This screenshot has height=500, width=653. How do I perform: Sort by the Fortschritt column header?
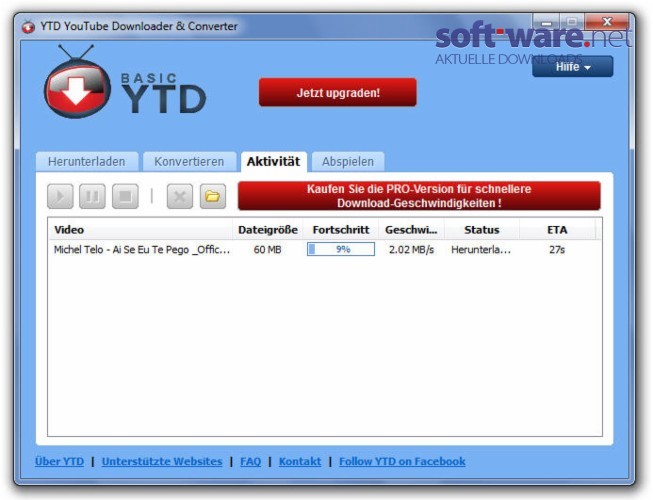point(341,230)
